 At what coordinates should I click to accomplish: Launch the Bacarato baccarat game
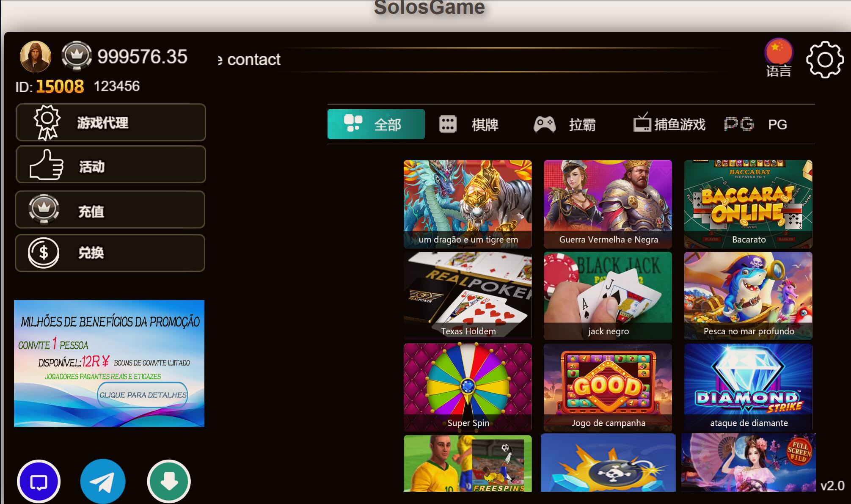748,204
